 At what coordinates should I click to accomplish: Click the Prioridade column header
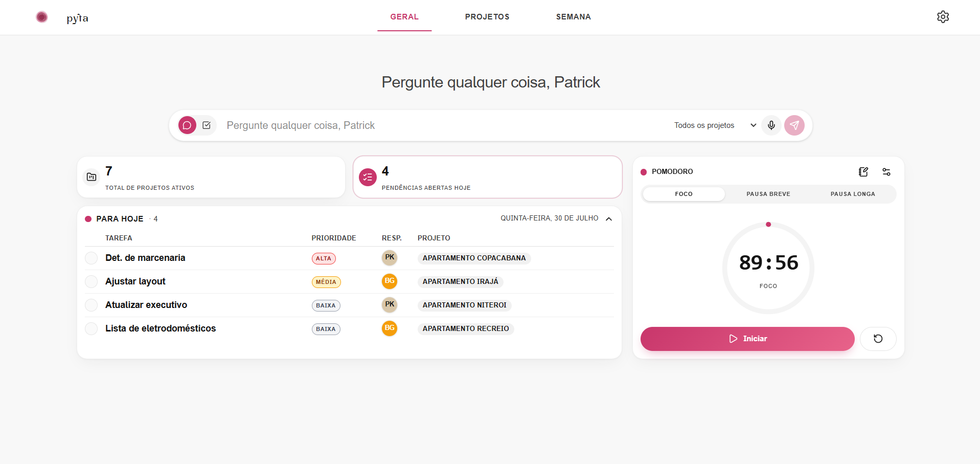click(x=334, y=238)
